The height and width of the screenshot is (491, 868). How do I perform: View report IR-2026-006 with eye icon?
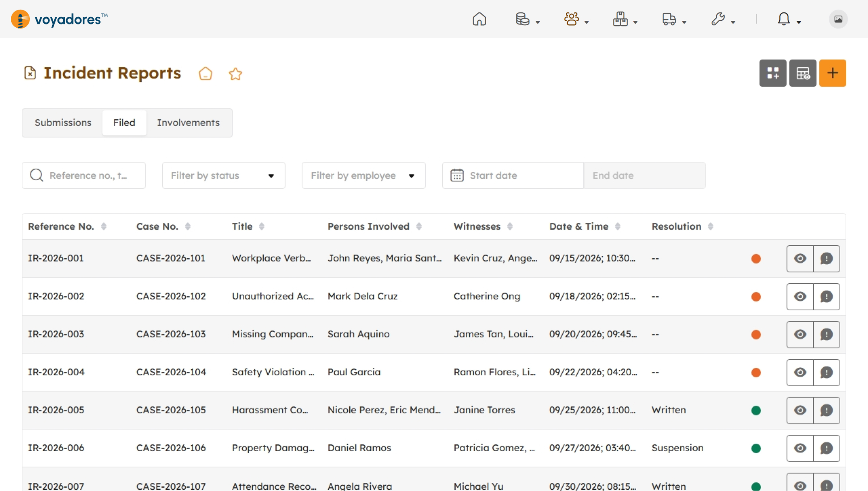tap(800, 448)
